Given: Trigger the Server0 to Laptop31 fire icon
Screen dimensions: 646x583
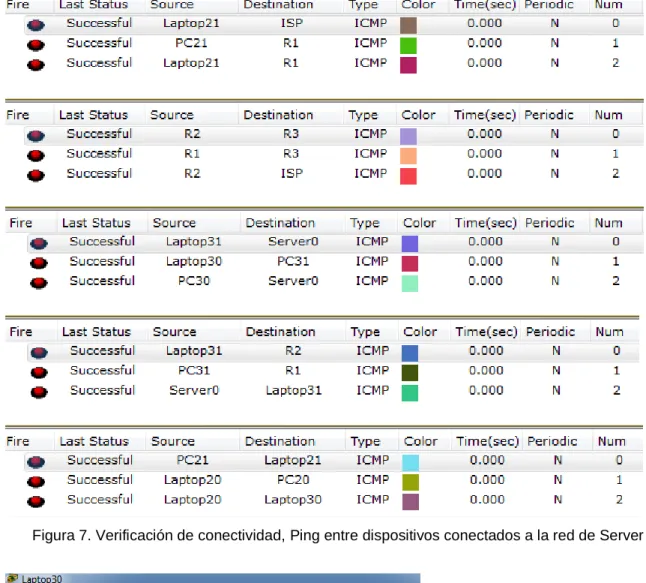Looking at the screenshot, I should (x=39, y=392).
